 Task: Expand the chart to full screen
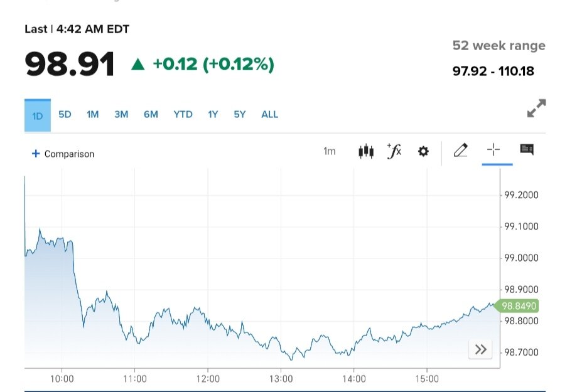coord(536,108)
